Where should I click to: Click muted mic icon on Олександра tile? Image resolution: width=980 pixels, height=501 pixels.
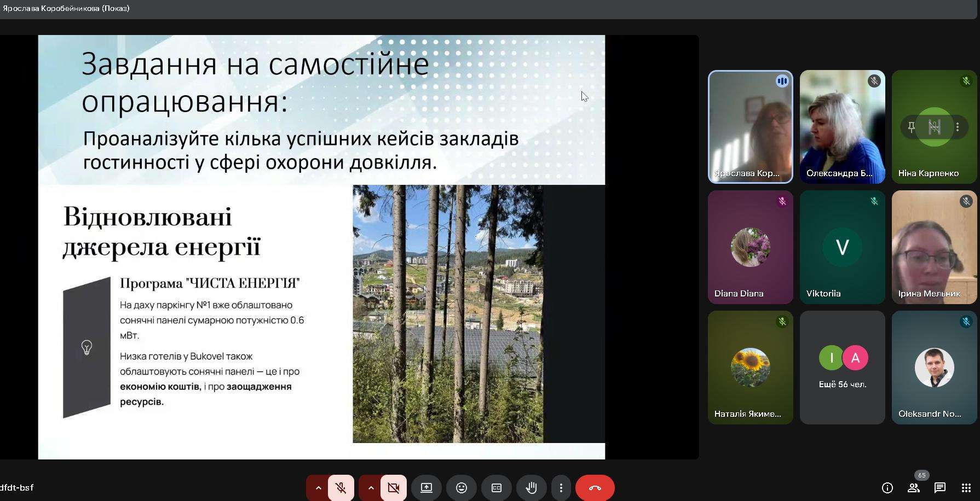click(x=874, y=81)
